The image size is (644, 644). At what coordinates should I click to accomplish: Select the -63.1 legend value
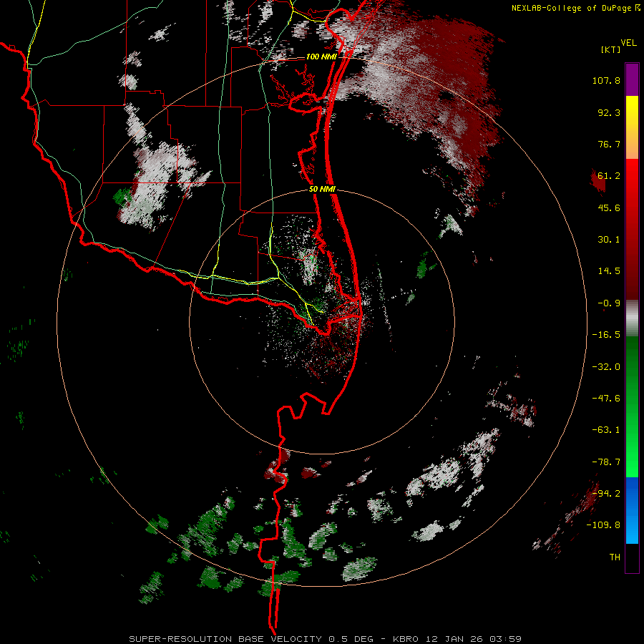coord(606,430)
